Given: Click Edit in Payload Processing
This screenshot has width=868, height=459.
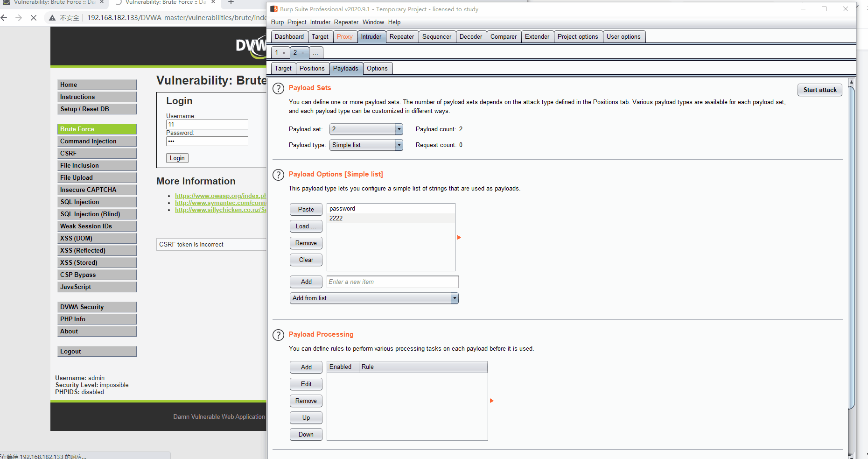Looking at the screenshot, I should tap(306, 384).
